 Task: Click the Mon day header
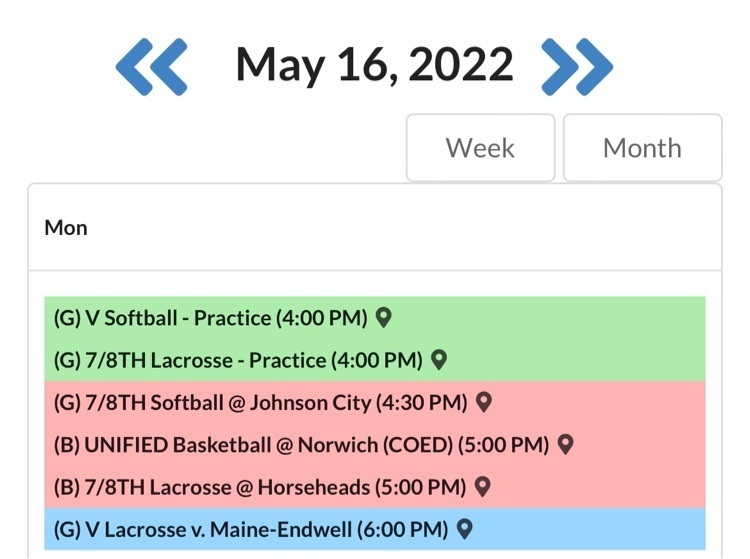66,228
